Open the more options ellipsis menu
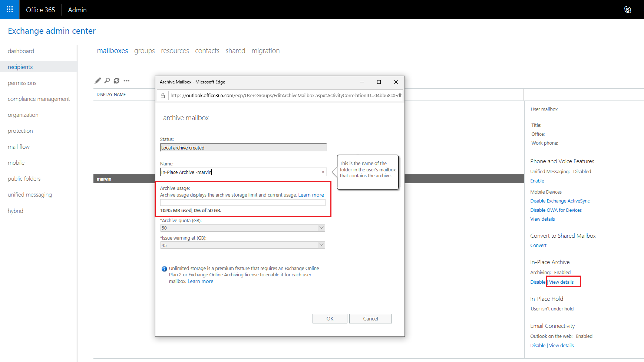 tap(127, 80)
